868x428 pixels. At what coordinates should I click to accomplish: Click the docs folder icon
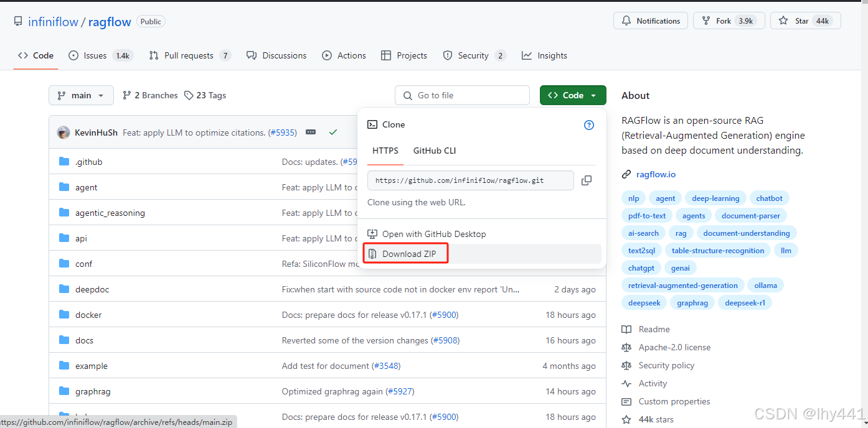click(64, 340)
